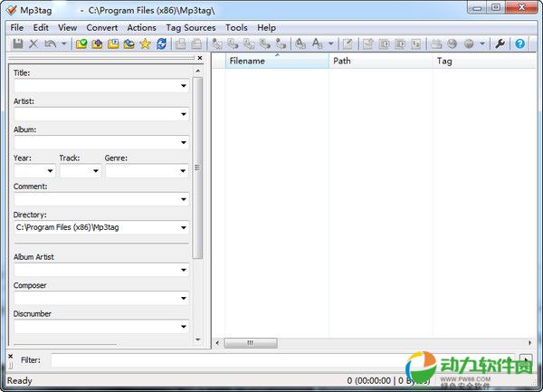
Task: Expand the Track field dropdown
Action: coord(96,171)
